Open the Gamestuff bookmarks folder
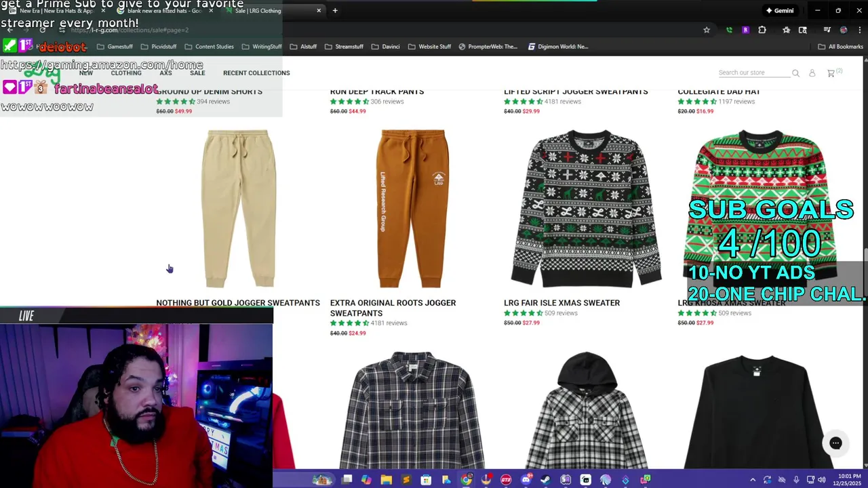This screenshot has width=868, height=488. click(x=115, y=47)
